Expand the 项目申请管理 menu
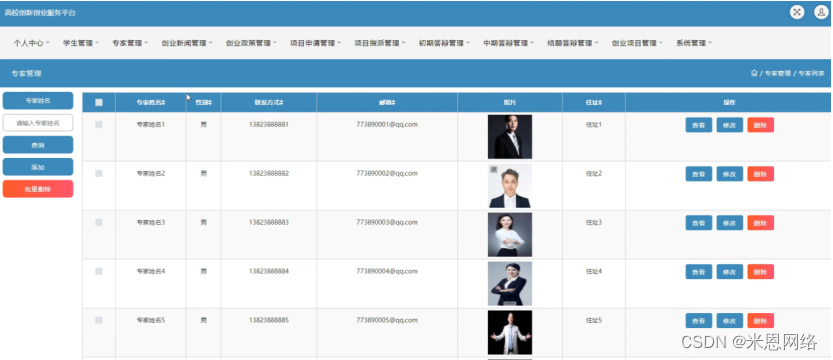Screen dimensions: 833x360 tap(316, 43)
